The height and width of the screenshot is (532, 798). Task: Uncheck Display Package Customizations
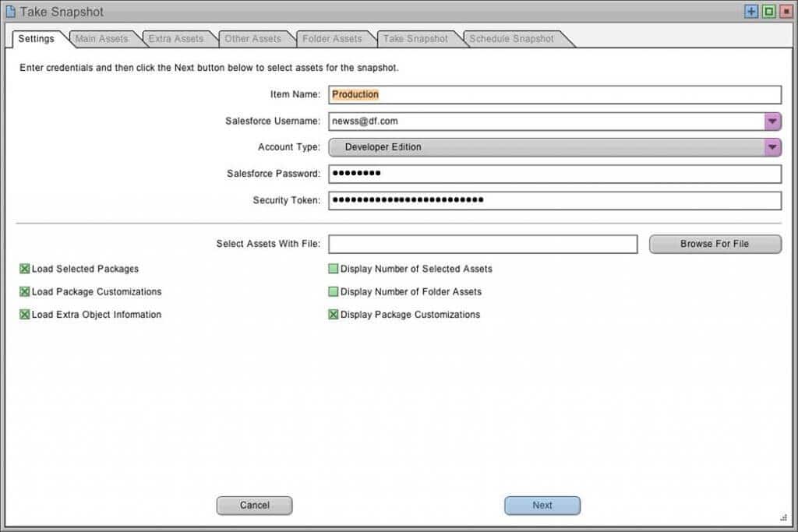tap(334, 315)
